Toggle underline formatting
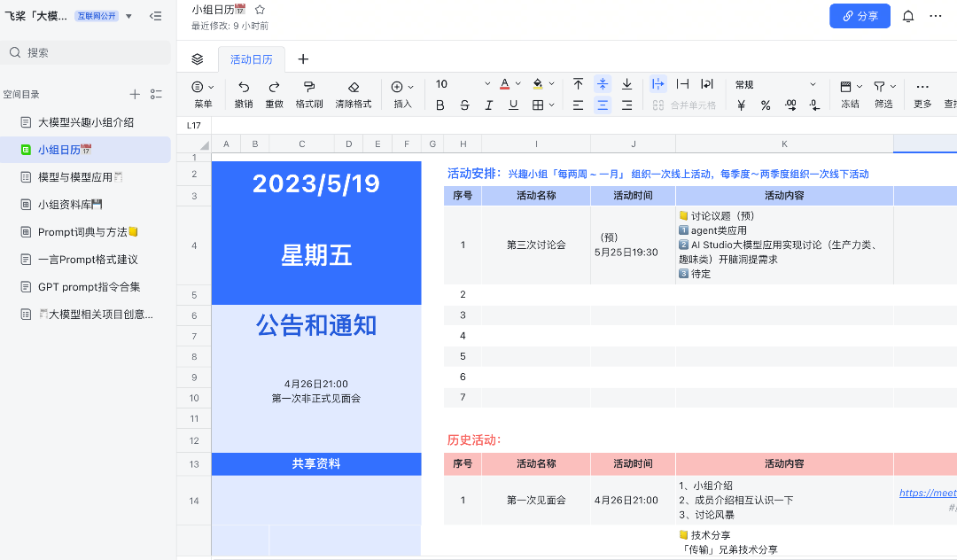This screenshot has width=957, height=560. click(x=513, y=105)
